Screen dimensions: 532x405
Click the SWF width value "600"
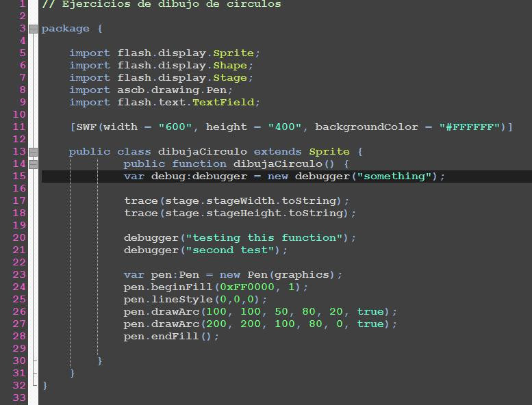pos(175,127)
